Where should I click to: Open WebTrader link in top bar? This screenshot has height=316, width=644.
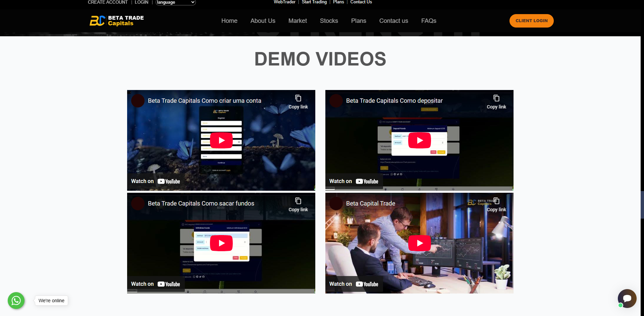[x=284, y=2]
